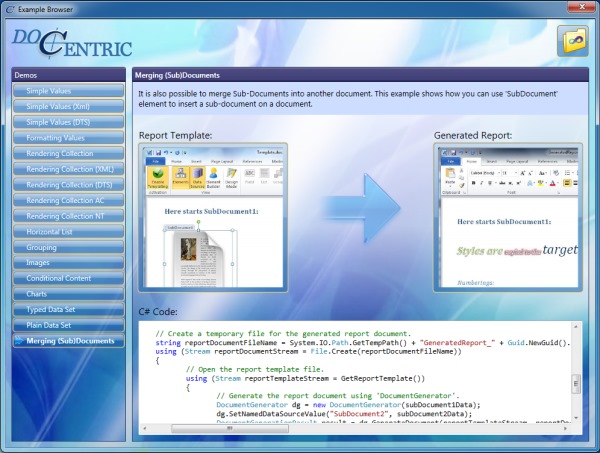Open the Simple Values (Xml) demo

[x=68, y=107]
